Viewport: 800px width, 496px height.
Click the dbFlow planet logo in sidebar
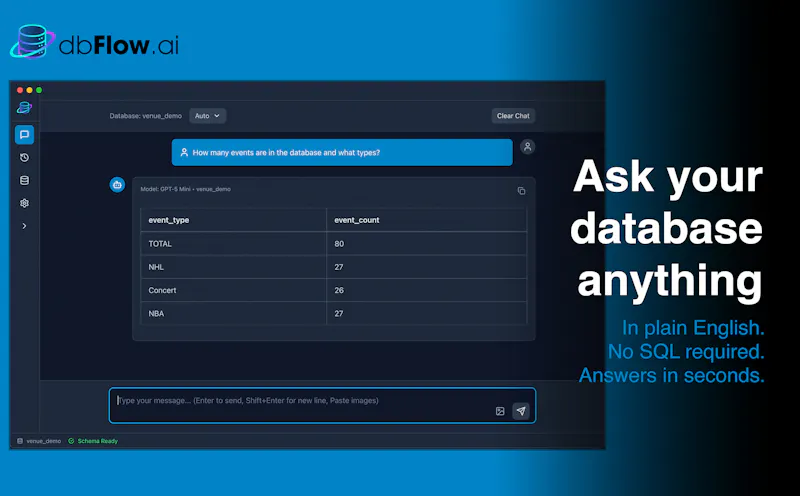24,108
